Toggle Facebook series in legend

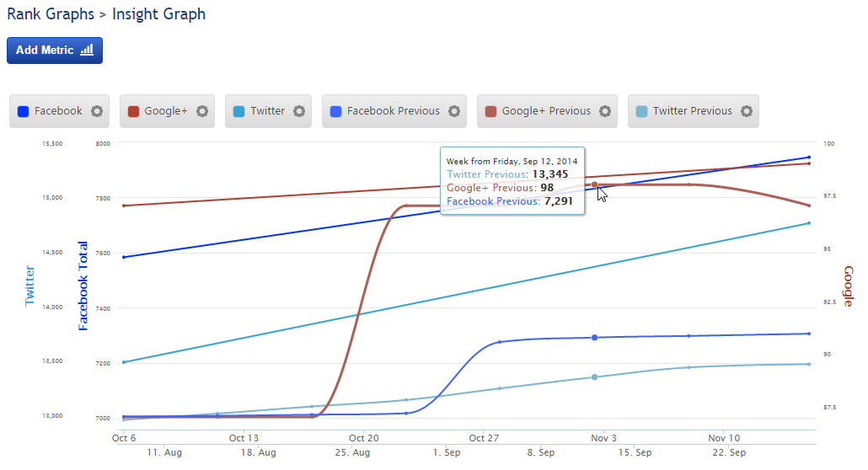[x=58, y=111]
